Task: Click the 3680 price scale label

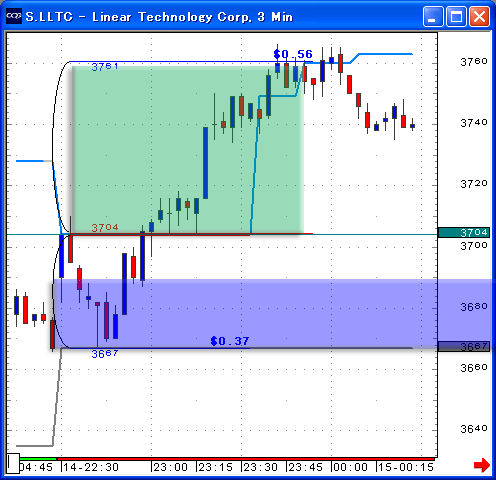Action: [x=474, y=307]
